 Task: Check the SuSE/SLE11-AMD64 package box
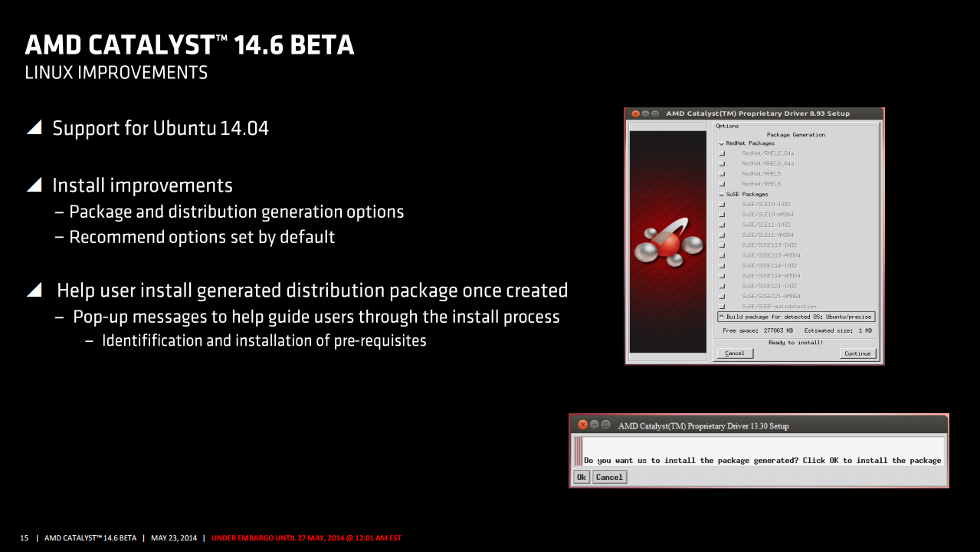[x=722, y=235]
